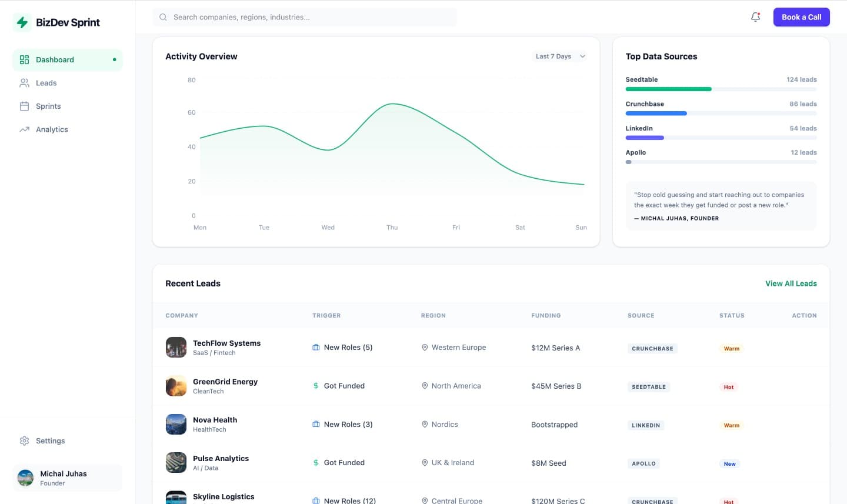Click the Analytics trend-line icon

pos(24,129)
